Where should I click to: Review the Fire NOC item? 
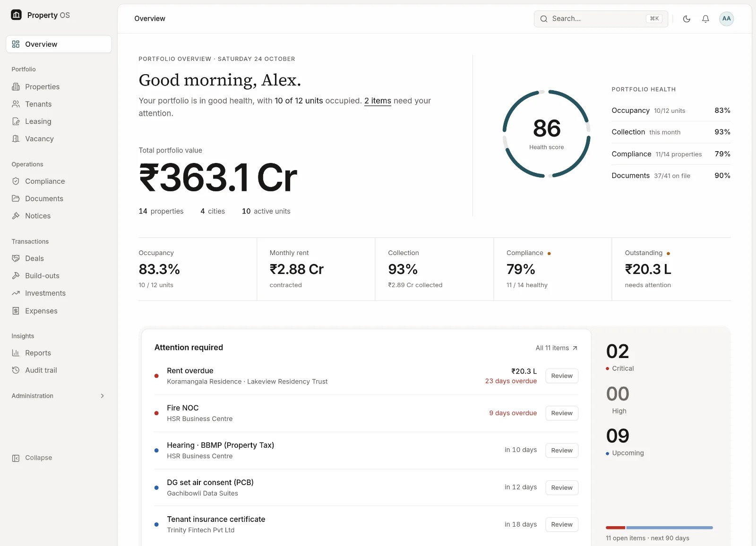(561, 413)
